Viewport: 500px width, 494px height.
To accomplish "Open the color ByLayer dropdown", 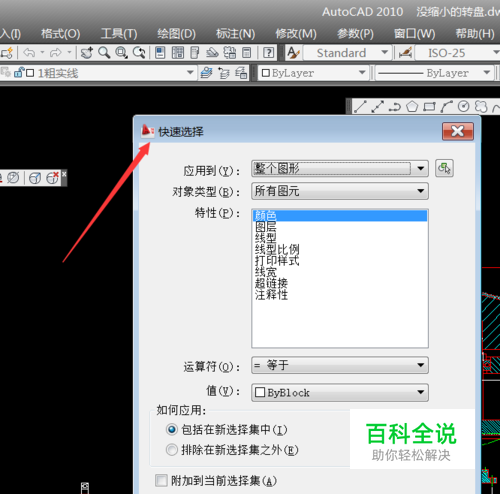I will (362, 73).
